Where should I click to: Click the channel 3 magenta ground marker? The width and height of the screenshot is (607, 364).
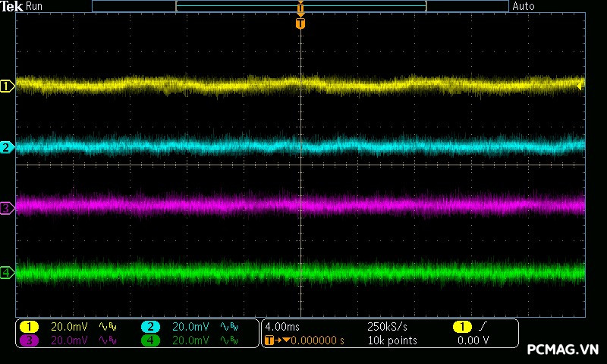(x=7, y=207)
